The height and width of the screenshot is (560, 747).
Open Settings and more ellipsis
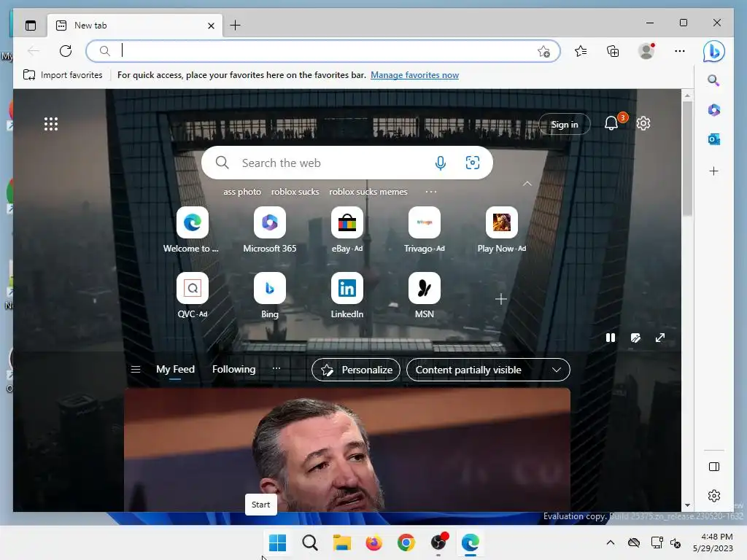coord(680,51)
